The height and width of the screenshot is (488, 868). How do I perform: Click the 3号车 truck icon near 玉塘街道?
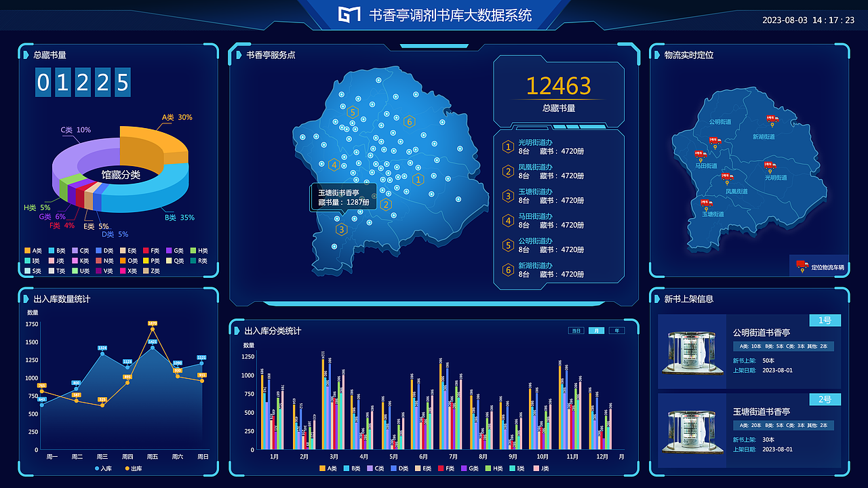707,203
